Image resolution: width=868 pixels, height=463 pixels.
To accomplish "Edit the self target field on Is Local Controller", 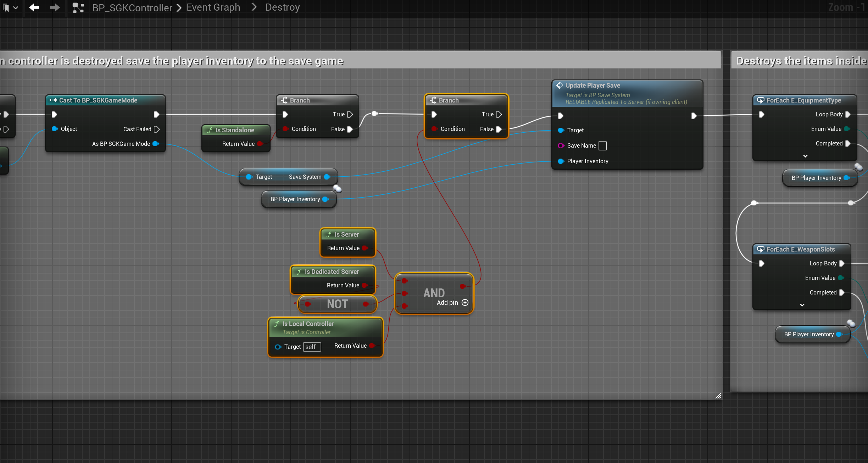I will click(x=311, y=347).
